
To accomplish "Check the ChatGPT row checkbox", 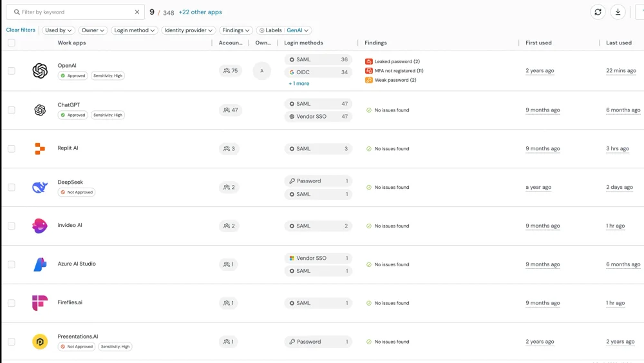I will pyautogui.click(x=12, y=110).
